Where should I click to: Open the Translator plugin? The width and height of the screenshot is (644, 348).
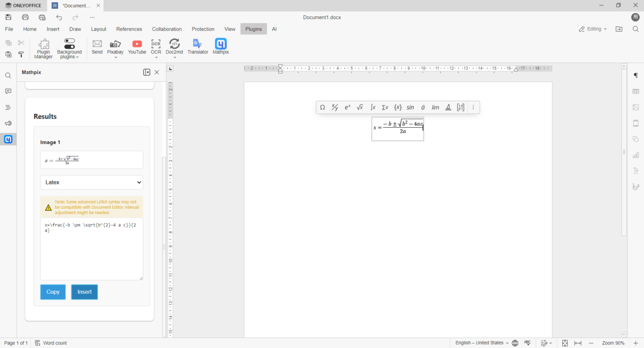tap(197, 46)
